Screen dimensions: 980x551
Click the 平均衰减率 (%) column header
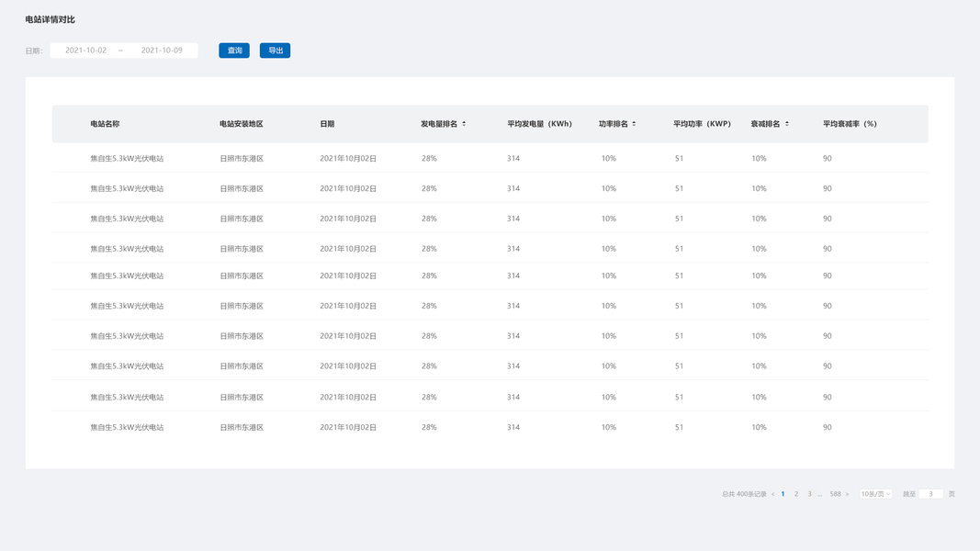point(850,124)
